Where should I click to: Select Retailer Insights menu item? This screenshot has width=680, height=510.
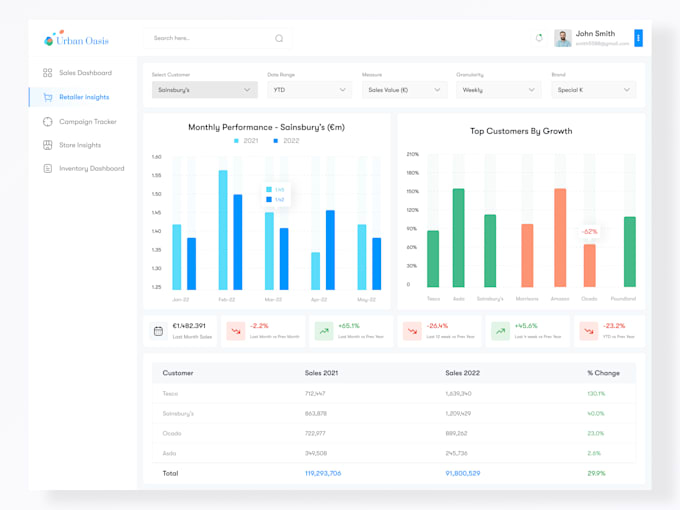(84, 97)
